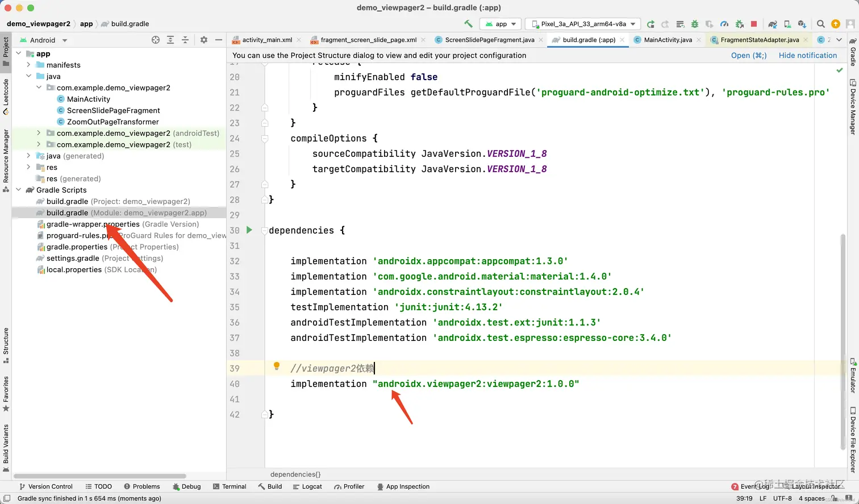This screenshot has width=859, height=504.
Task: Collapse the app module tree node
Action: 19,53
